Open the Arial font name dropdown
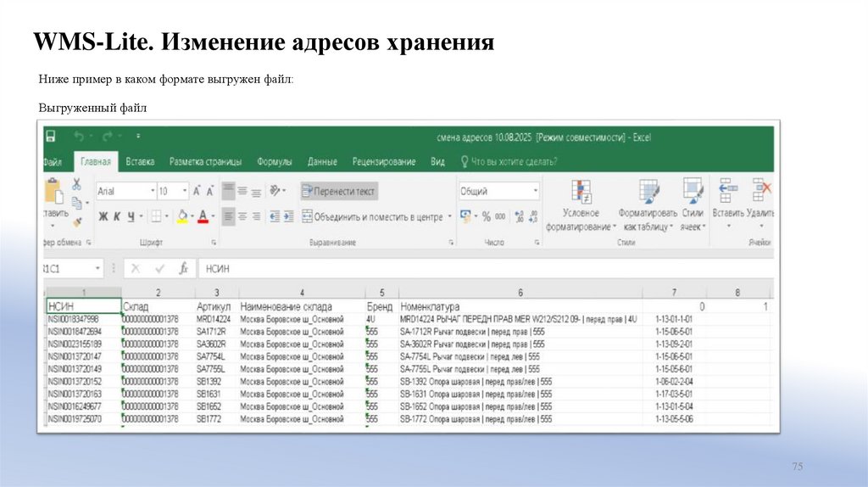The height and width of the screenshot is (487, 868). [153, 191]
